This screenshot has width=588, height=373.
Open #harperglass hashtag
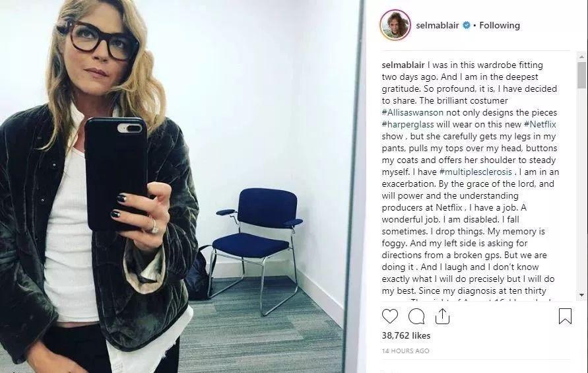[408, 125]
